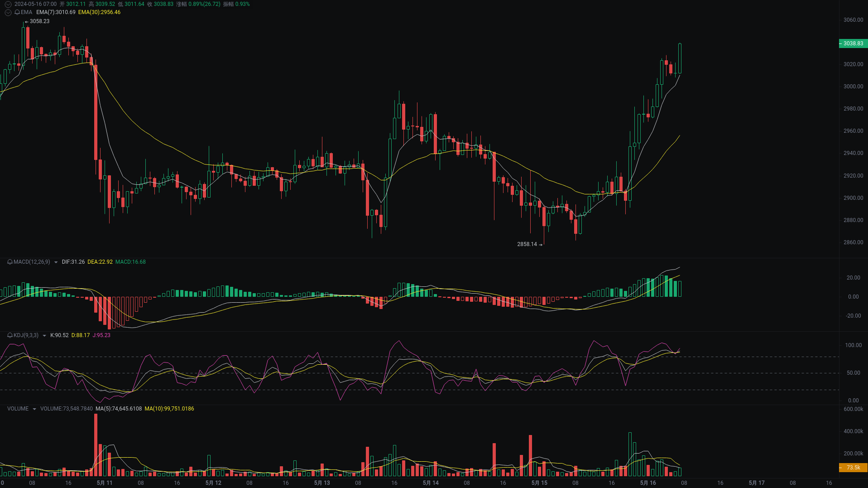868x488 pixels.
Task: Open the KDJ settings dropdown arrow
Action: [44, 335]
